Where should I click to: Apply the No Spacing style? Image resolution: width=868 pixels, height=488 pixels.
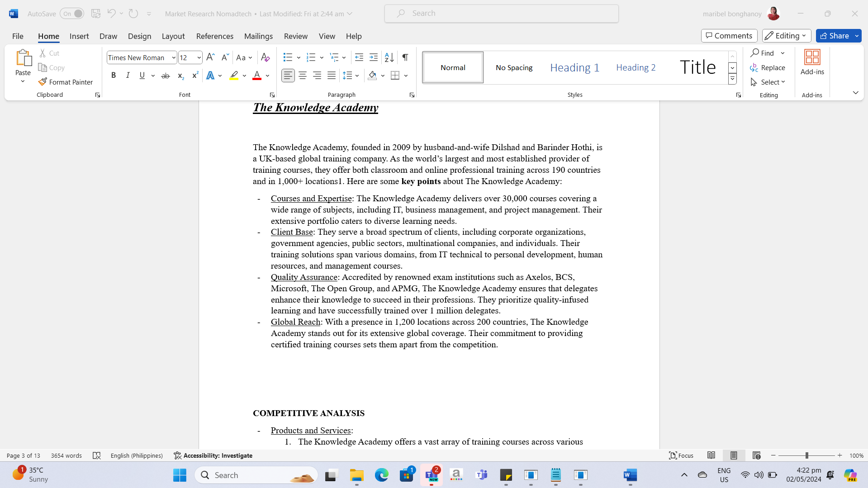coord(514,67)
